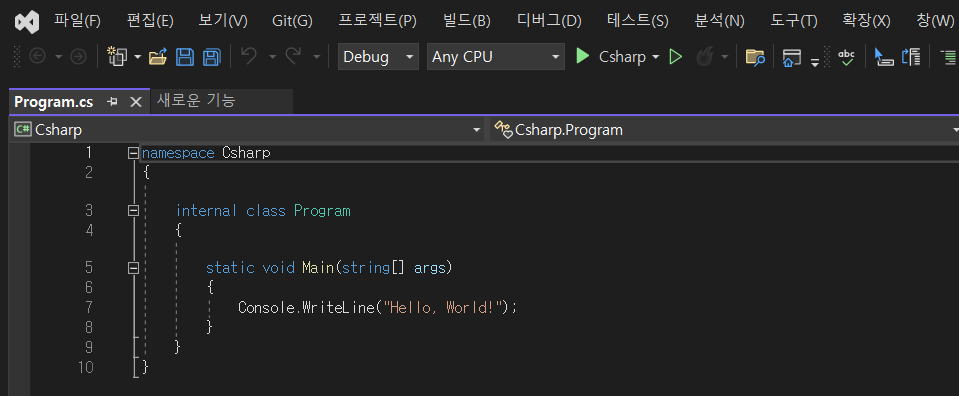Expand the new item dropdown arrow
Screen dimensions: 959x396
(x=138, y=57)
